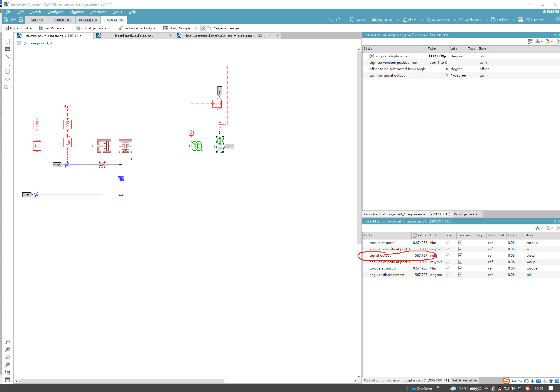Open the Table Editor
Image resolution: width=560 pixels, height=392 pixels.
(531, 20)
